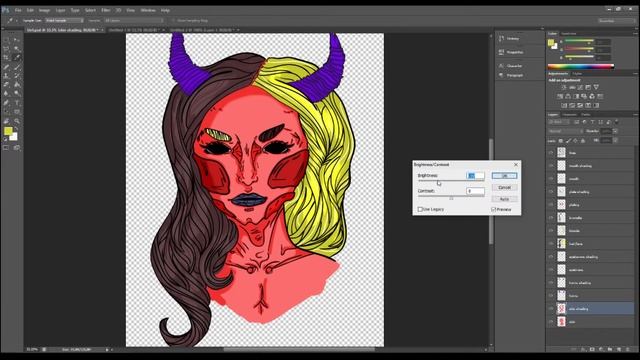
Task: Open the layer blend mode dropdown
Action: tap(566, 131)
